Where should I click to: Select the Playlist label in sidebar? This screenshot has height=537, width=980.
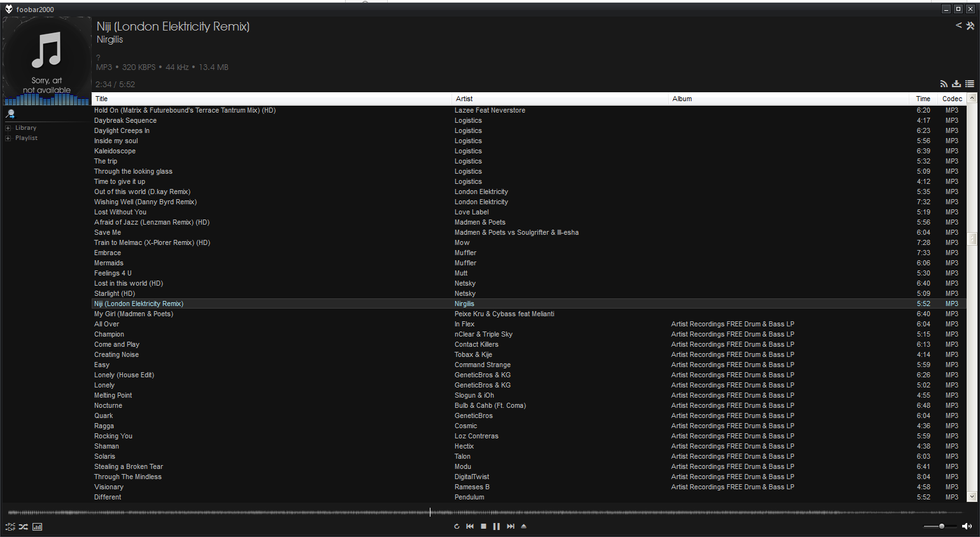coord(26,138)
